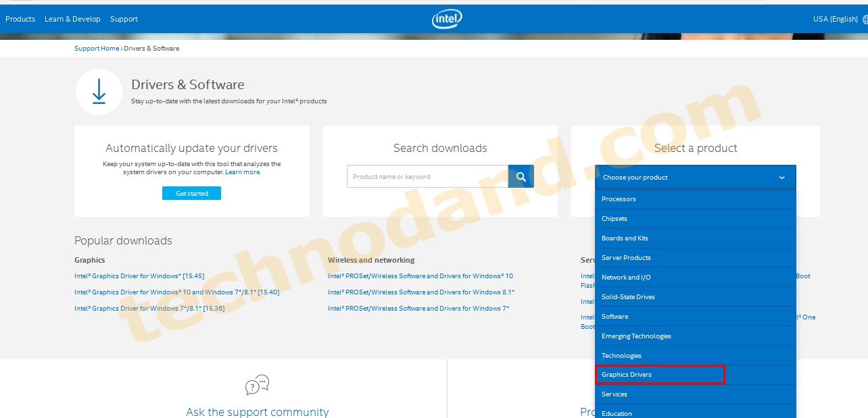
Task: Click the Select a product heading
Action: pos(696,148)
